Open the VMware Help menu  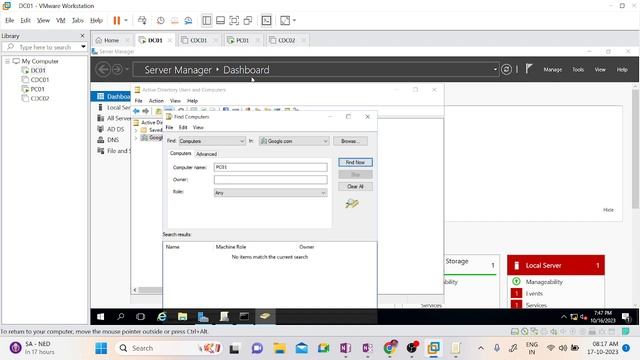click(x=96, y=20)
